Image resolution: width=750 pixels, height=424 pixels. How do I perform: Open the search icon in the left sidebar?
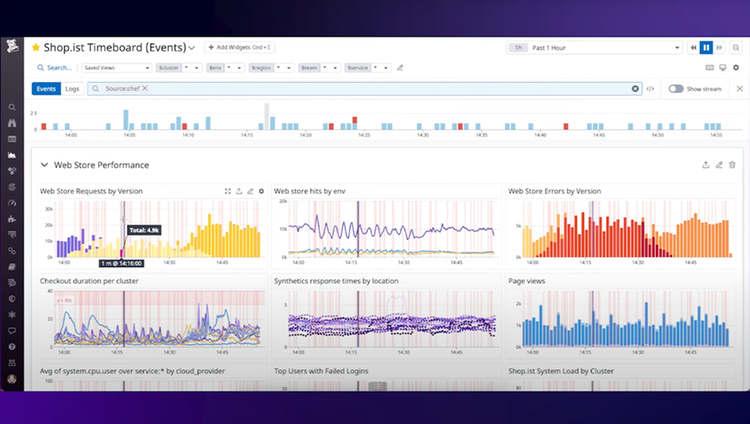pyautogui.click(x=12, y=107)
